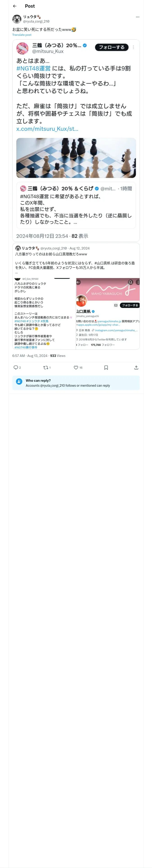Viewport: 152px width, 868px height.
Task: Open the post's three-dot more menu
Action: tap(137, 17)
